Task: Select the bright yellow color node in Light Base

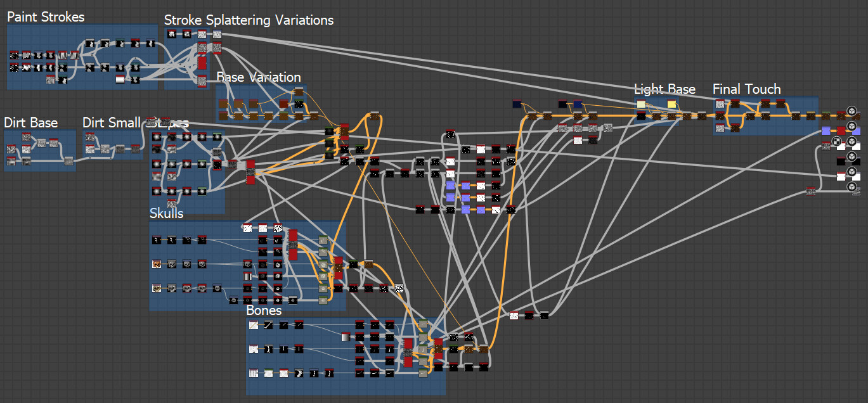Action: point(671,104)
